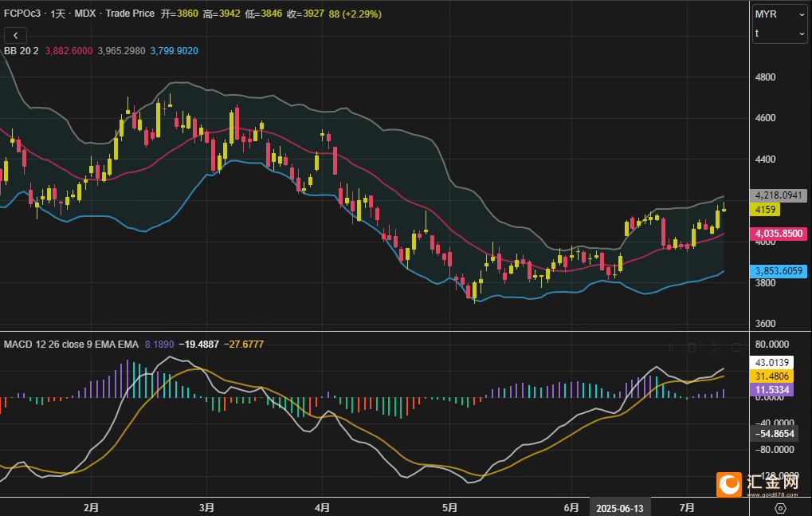812x516 pixels.
Task: Click the 3月 label on the time axis
Action: [x=206, y=508]
